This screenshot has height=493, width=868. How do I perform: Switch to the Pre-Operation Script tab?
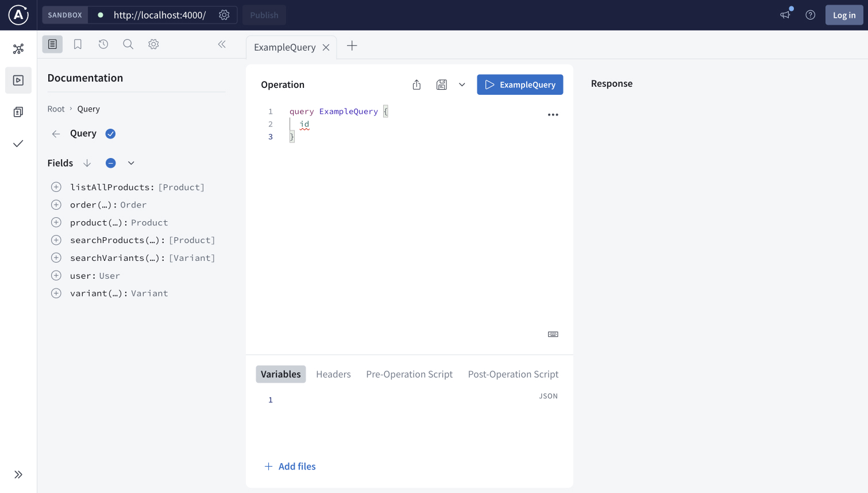pyautogui.click(x=410, y=374)
